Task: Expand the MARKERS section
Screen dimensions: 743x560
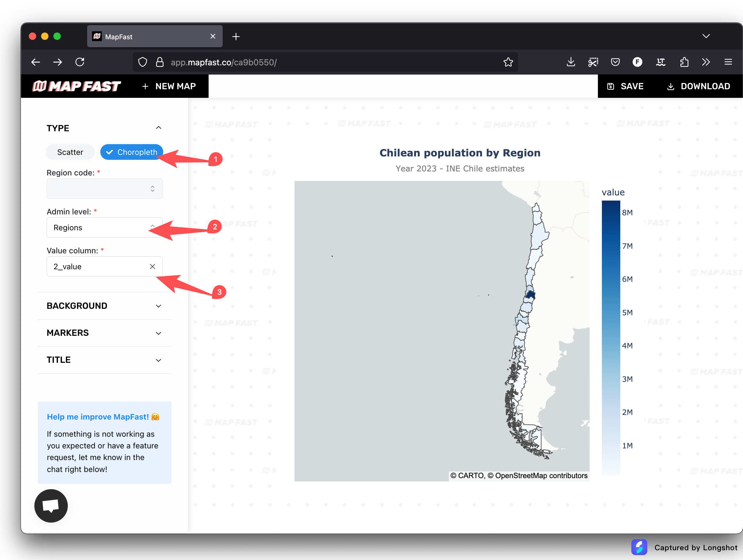Action: (105, 333)
